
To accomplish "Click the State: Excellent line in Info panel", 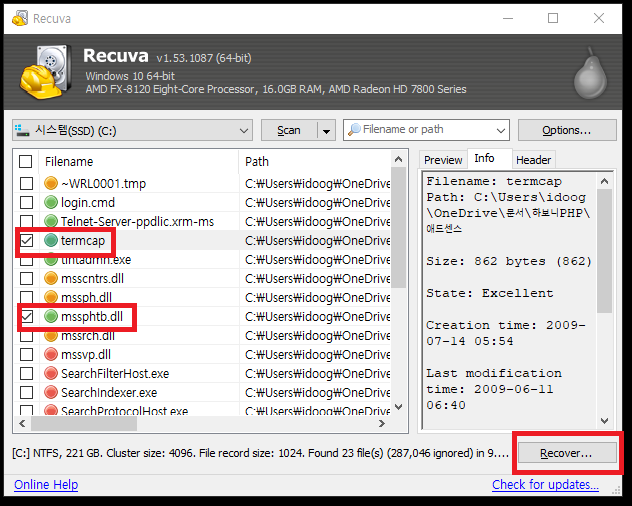I will (490, 293).
